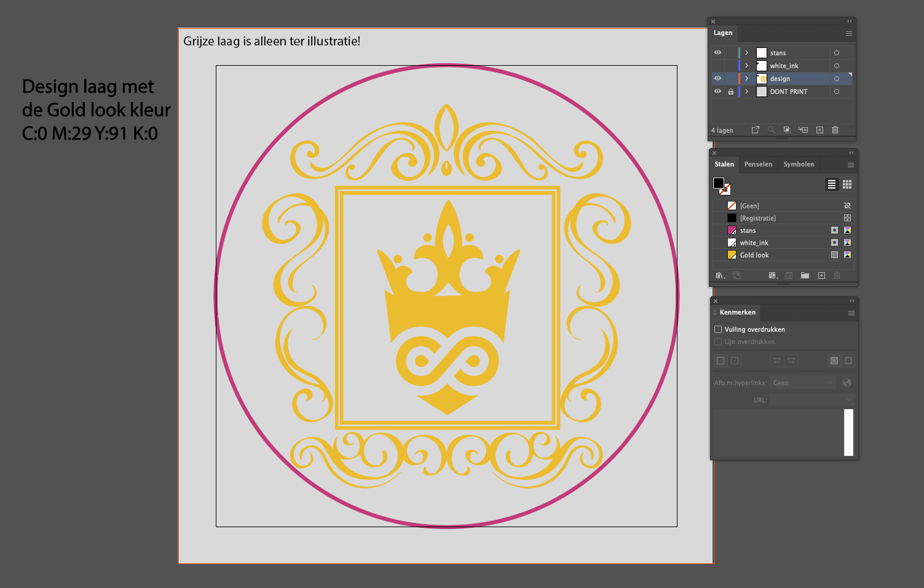Viewport: 924px width, 588px height.
Task: Enable Vulling overdrukken checkbox
Action: coord(718,329)
